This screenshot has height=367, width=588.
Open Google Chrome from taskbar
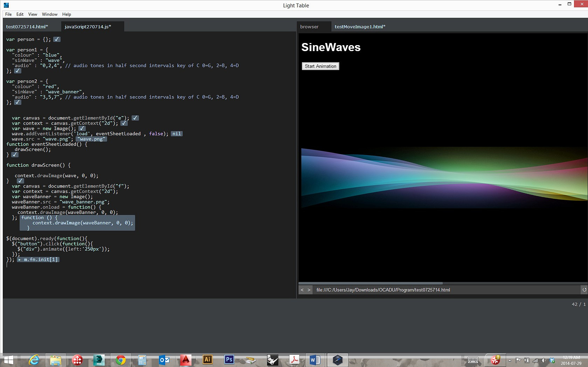click(x=121, y=360)
